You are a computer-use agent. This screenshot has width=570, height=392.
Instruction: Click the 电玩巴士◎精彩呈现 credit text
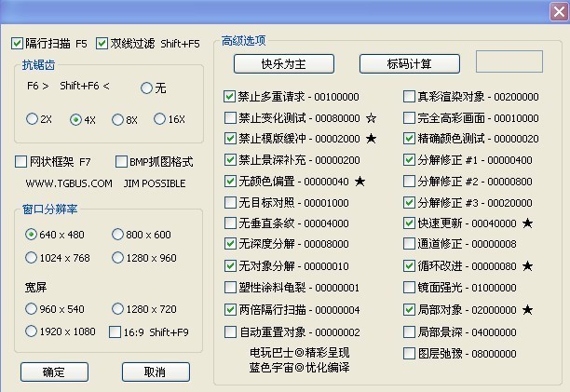click(x=300, y=352)
